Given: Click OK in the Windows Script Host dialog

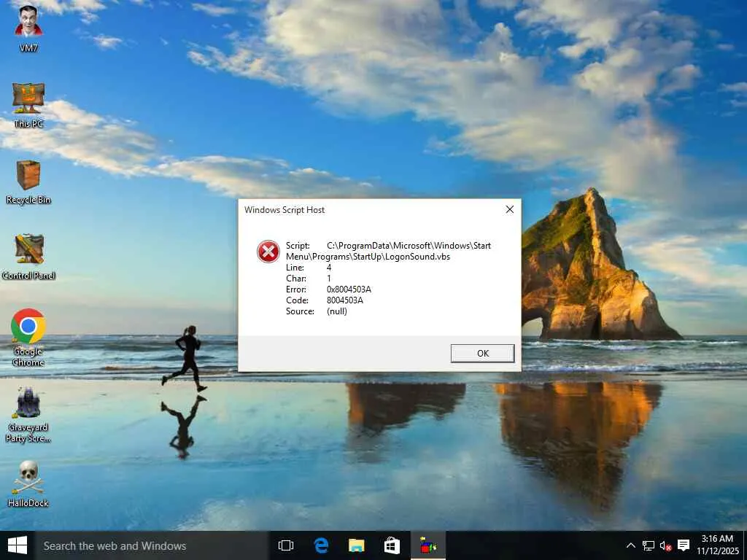Looking at the screenshot, I should click(x=483, y=354).
